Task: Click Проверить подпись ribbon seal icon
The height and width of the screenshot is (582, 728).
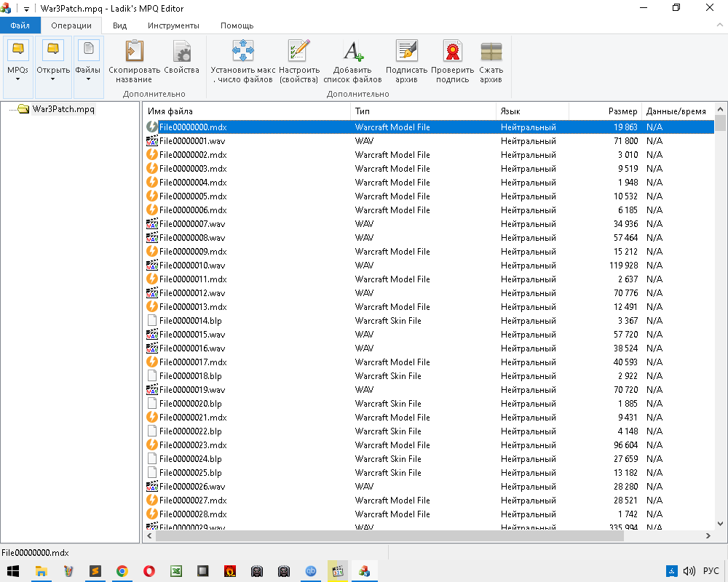Action: tap(452, 51)
